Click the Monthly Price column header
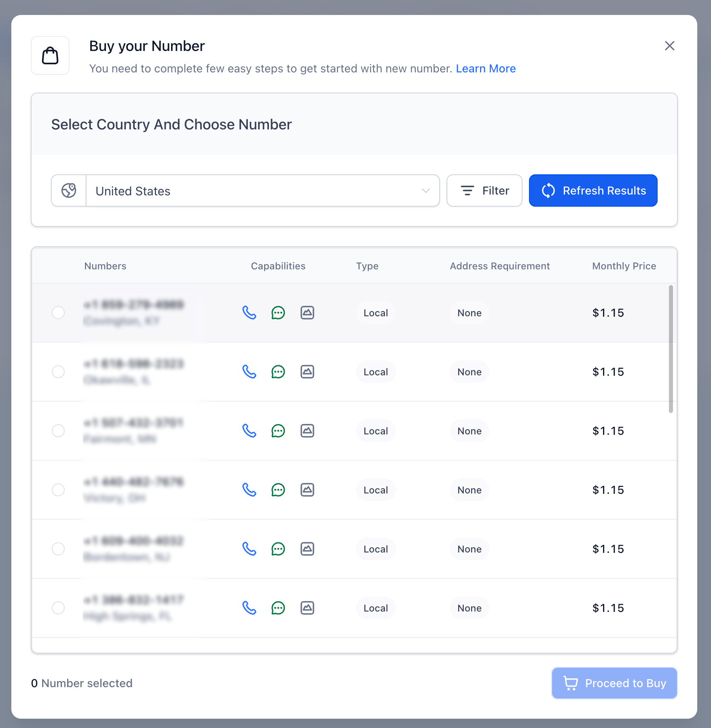Image resolution: width=711 pixels, height=728 pixels. pos(624,266)
